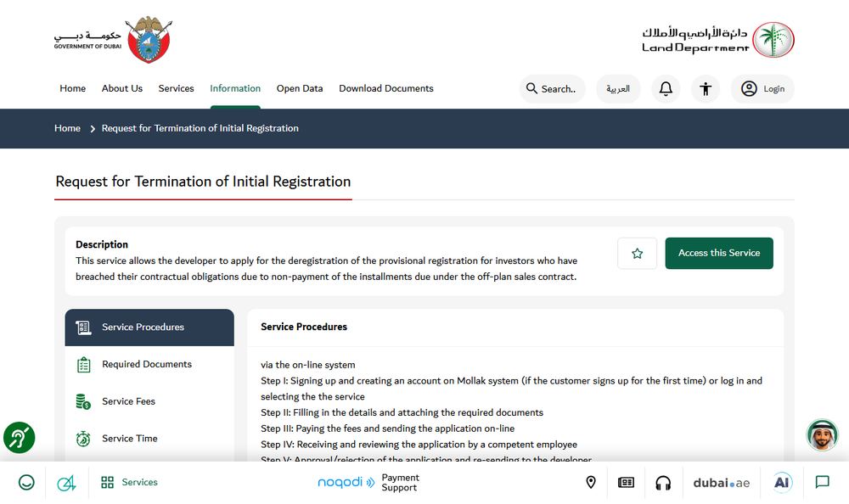The width and height of the screenshot is (849, 504).
Task: Click the text 'via the on-line system'
Action: pos(308,365)
